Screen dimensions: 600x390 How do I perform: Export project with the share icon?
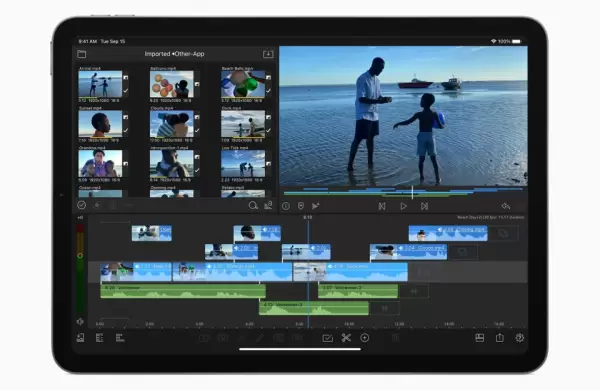(500, 338)
